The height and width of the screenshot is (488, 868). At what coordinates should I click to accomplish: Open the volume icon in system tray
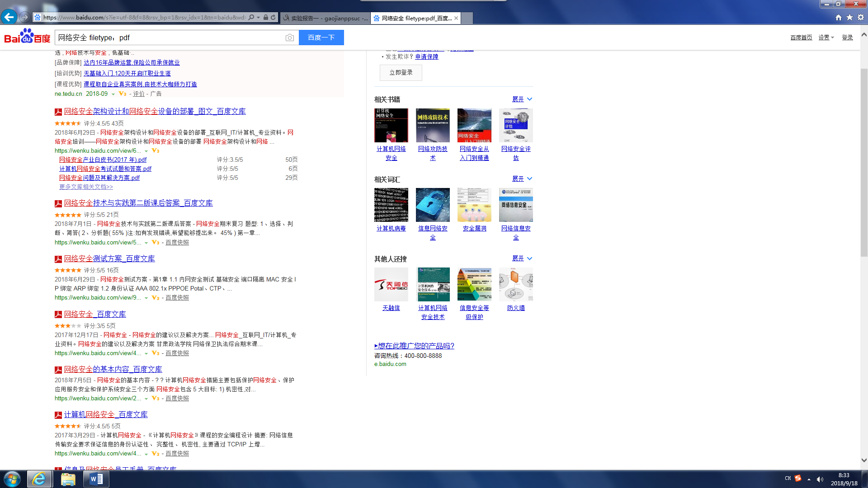point(820,479)
